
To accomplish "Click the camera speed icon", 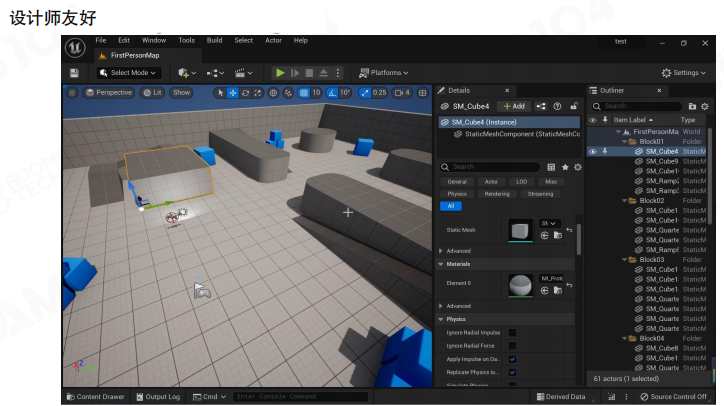I will 400,93.
